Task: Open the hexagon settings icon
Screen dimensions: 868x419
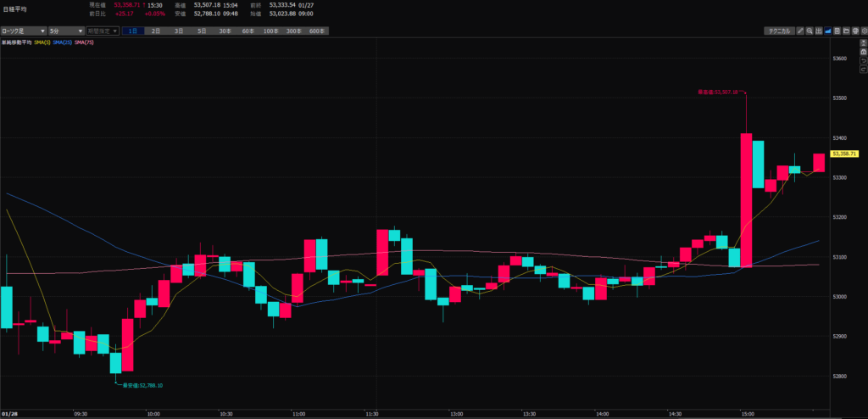Action: point(862,31)
